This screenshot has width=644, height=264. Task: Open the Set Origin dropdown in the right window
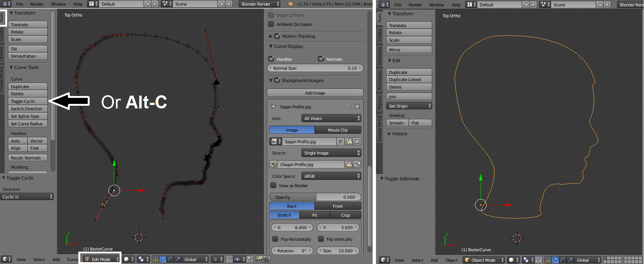409,106
